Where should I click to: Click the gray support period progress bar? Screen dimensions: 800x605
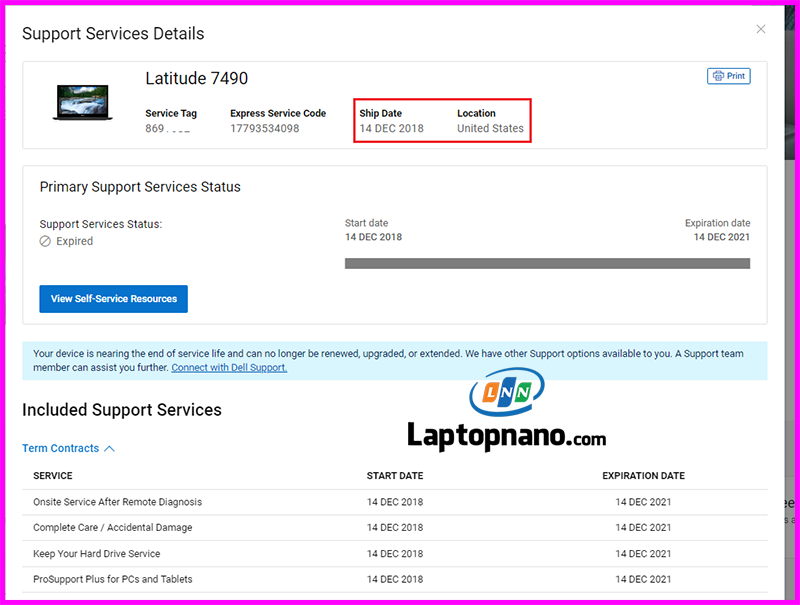[x=547, y=263]
